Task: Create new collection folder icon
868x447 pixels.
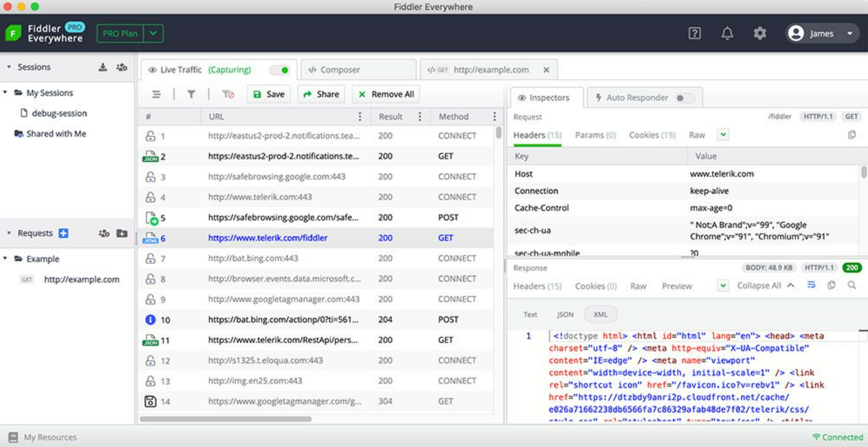Action: [122, 233]
